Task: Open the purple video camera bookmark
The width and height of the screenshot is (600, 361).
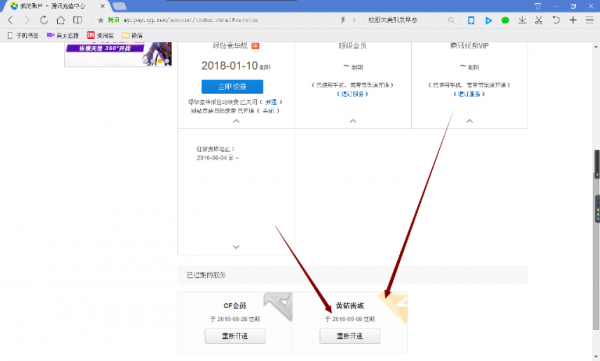Action: [x=62, y=35]
